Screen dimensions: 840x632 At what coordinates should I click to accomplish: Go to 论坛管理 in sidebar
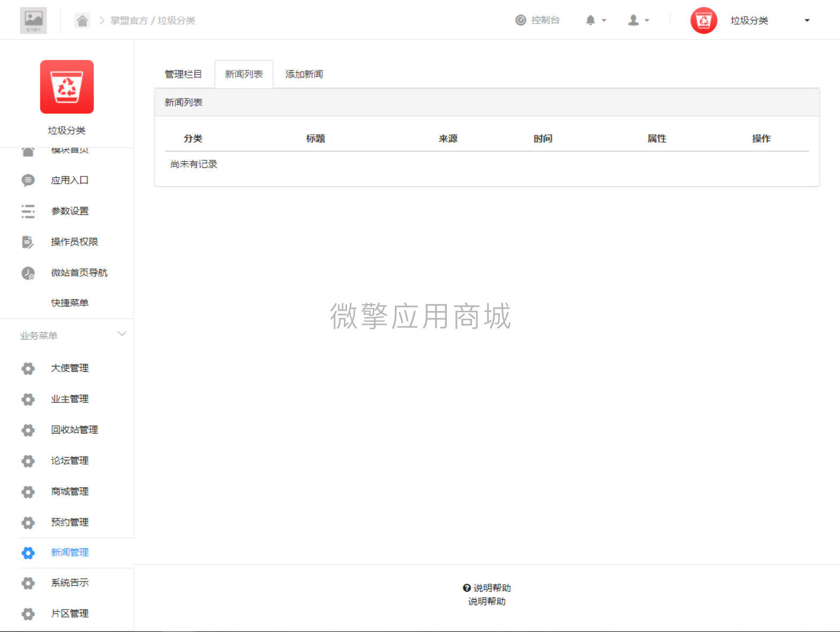click(x=70, y=461)
